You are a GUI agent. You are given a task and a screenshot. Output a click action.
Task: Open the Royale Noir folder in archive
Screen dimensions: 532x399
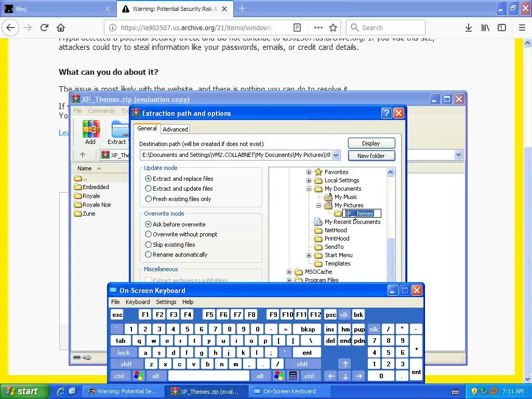coord(92,205)
